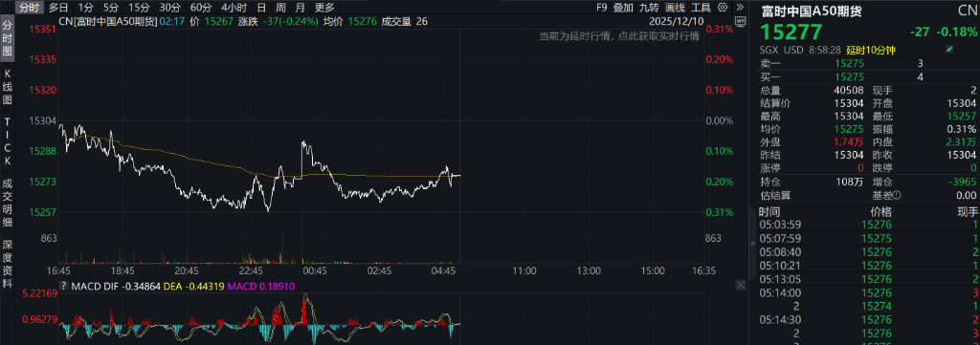The width and height of the screenshot is (980, 345).
Task: Switch to the 月 monthly tab
Action: [301, 8]
